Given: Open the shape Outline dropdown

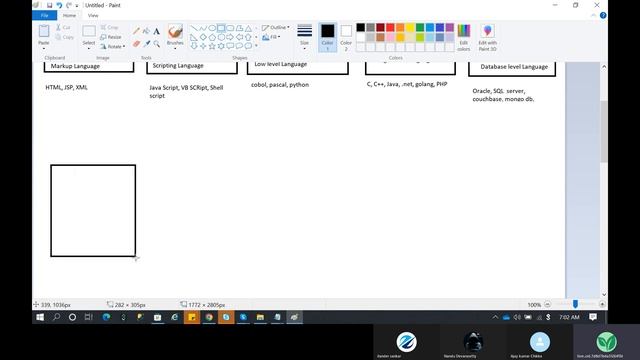Looking at the screenshot, I should [276, 27].
